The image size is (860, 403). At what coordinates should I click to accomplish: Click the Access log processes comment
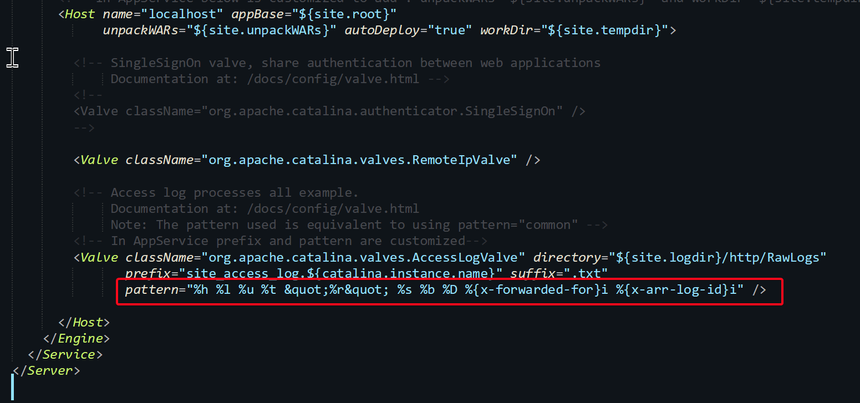point(216,193)
